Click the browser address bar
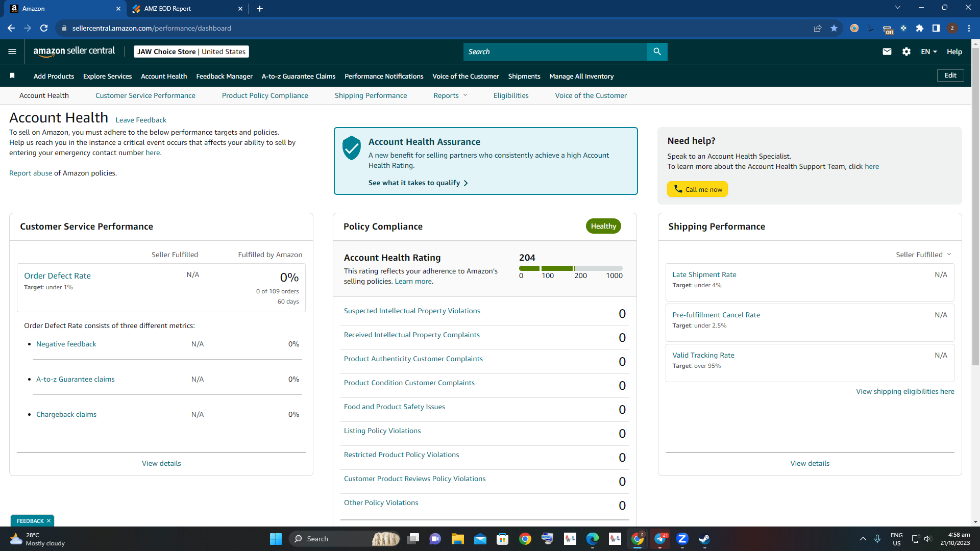This screenshot has height=551, width=980. click(434, 28)
